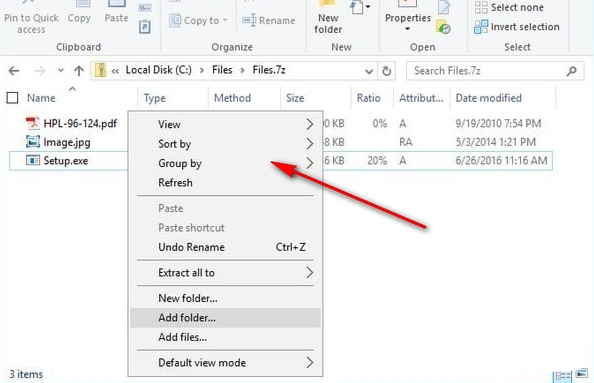594x383 pixels.
Task: Open the recent locations chevron
Action: click(x=61, y=70)
